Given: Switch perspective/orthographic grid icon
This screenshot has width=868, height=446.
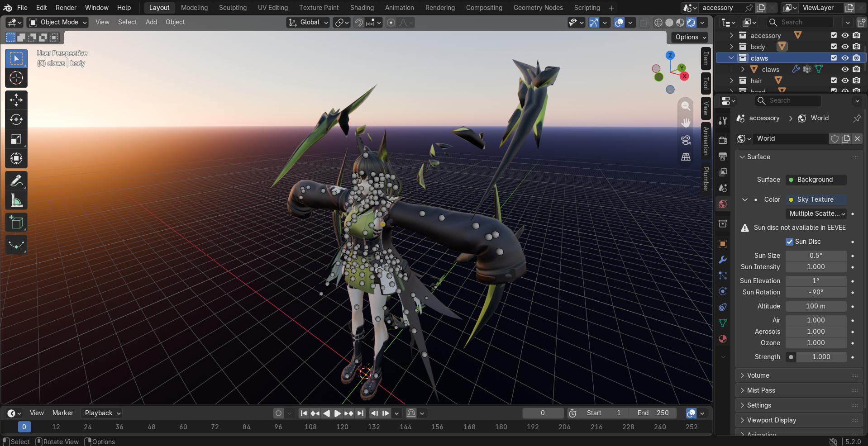Looking at the screenshot, I should coord(686,157).
